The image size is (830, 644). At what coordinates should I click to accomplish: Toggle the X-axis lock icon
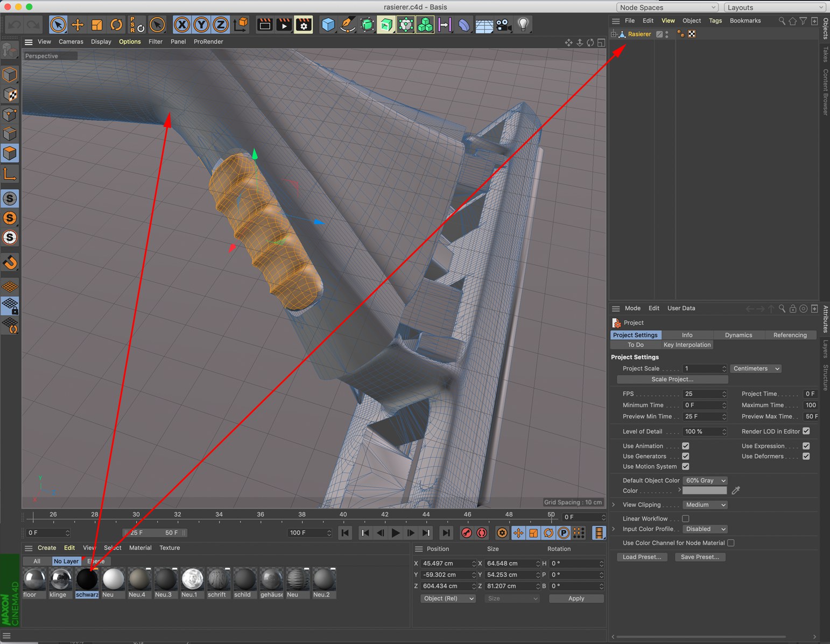click(x=182, y=25)
